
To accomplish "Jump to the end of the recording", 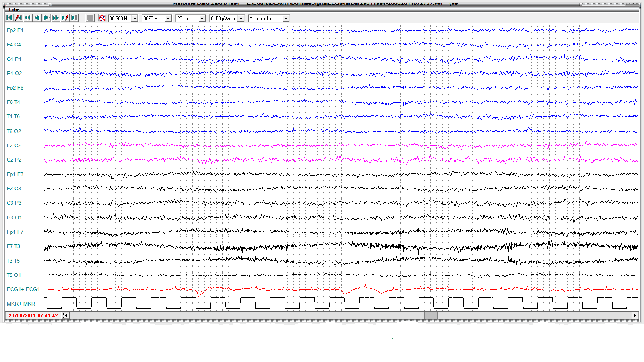I will (74, 18).
